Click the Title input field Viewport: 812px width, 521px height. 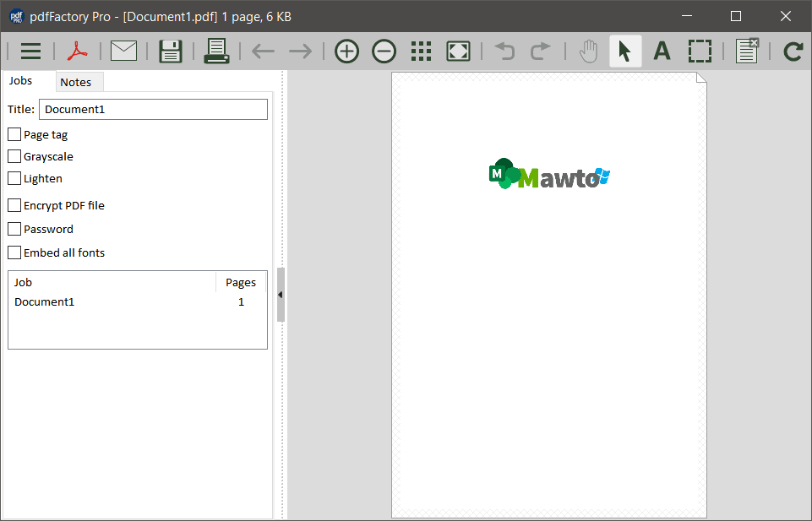153,109
